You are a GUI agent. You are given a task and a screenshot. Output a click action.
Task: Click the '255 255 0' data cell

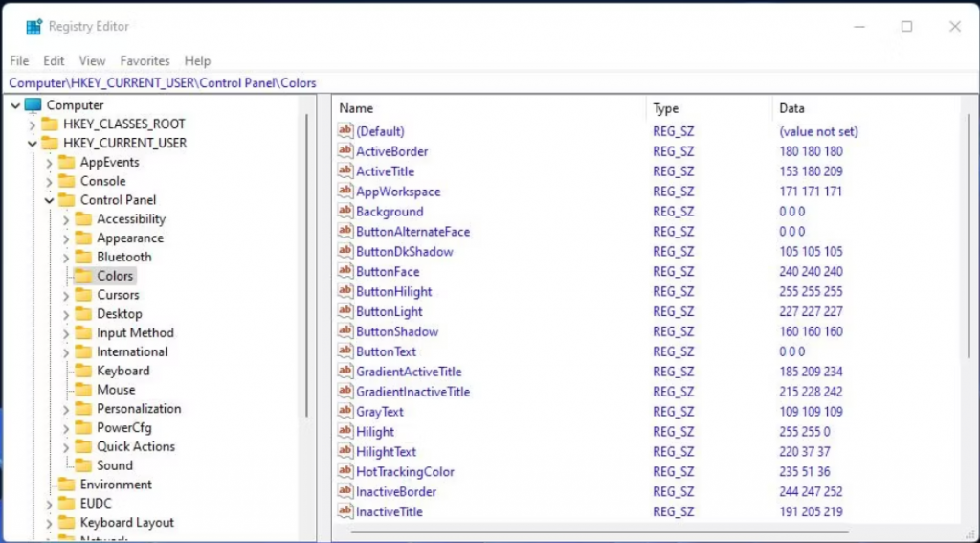point(805,432)
